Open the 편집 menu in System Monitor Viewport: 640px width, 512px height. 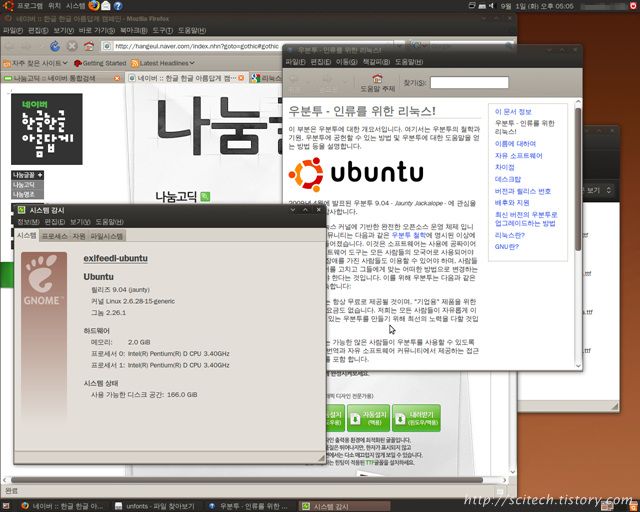click(55, 222)
